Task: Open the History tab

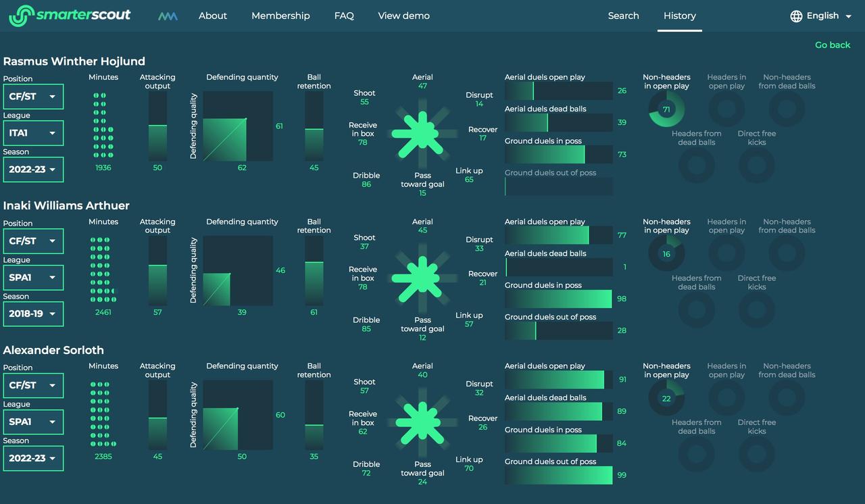Action: 679,16
